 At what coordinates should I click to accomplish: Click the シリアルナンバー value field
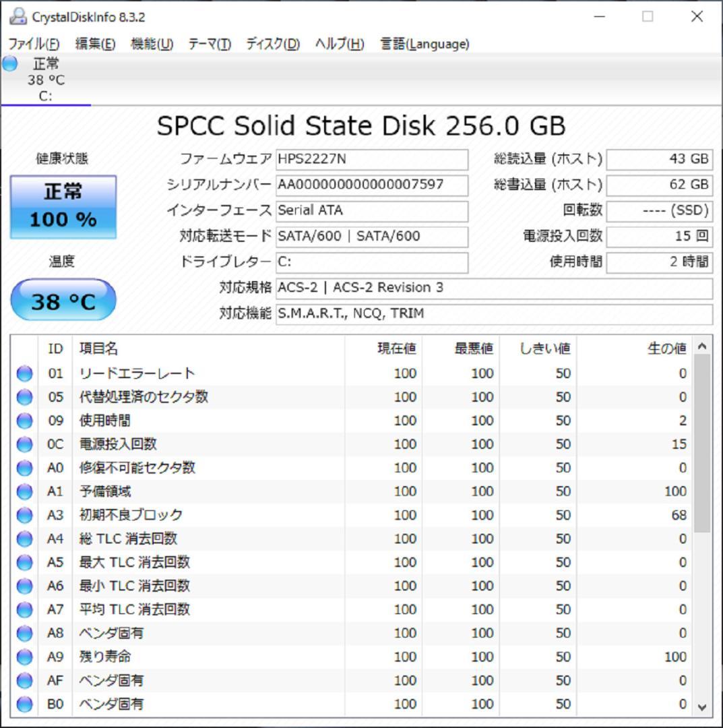point(372,185)
